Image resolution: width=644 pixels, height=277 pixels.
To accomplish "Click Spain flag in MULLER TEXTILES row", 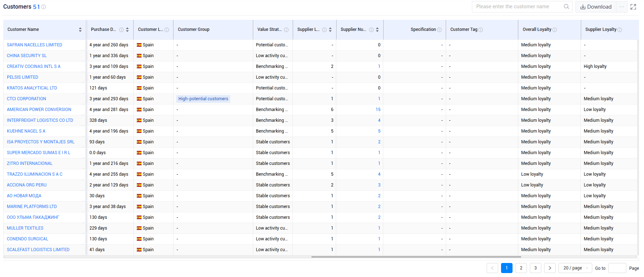I will click(139, 228).
